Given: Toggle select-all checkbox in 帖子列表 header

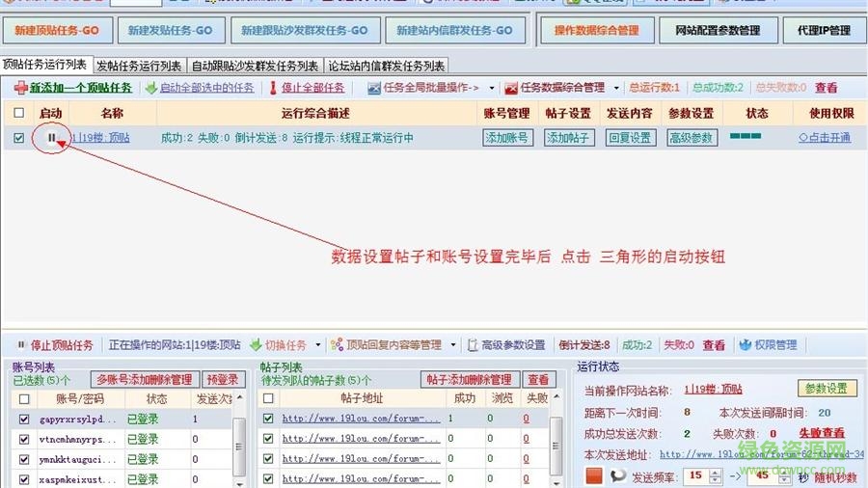Looking at the screenshot, I should (x=268, y=398).
